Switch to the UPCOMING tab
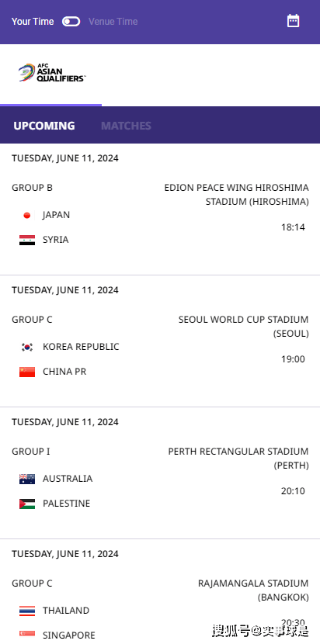320x644 pixels. (x=44, y=126)
